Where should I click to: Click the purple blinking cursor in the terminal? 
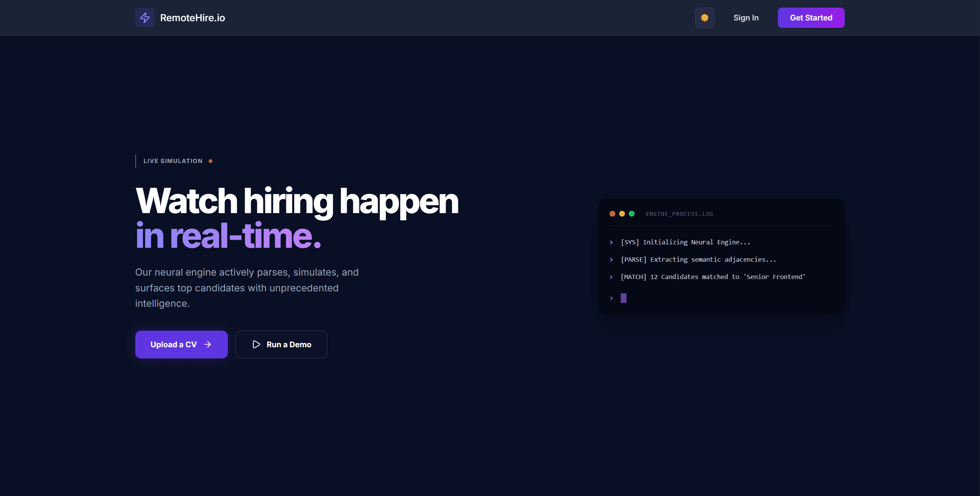tap(623, 298)
